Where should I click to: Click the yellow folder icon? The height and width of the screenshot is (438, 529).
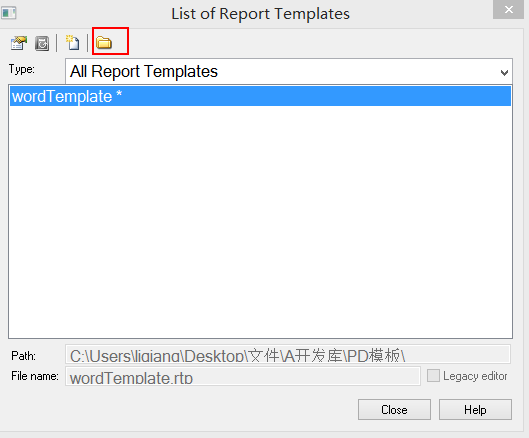(x=104, y=43)
